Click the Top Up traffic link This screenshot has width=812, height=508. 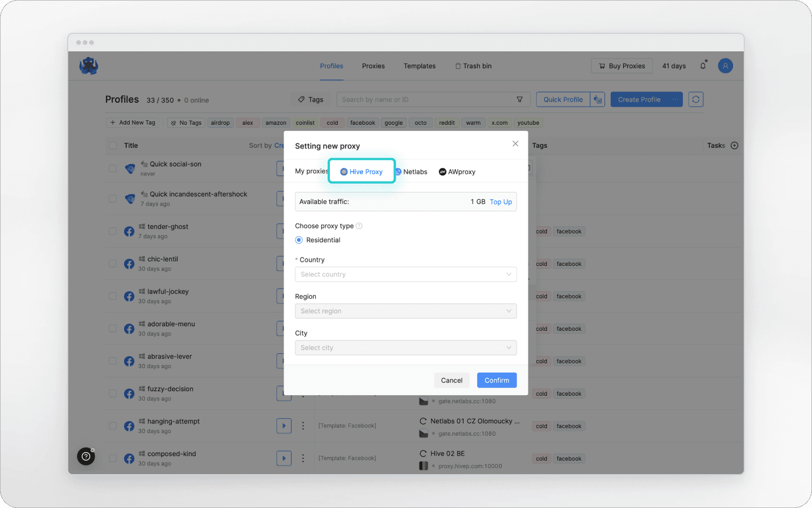point(501,202)
